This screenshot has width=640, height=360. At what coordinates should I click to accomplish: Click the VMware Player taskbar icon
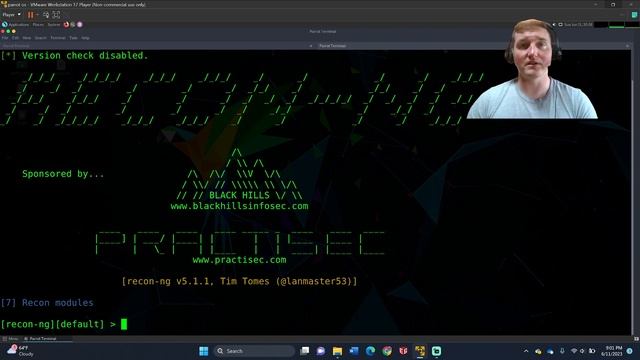coord(420,351)
